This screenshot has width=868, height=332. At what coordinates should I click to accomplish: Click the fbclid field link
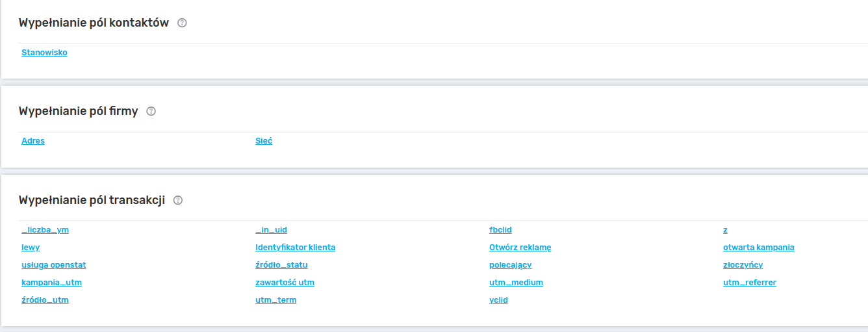(x=500, y=230)
